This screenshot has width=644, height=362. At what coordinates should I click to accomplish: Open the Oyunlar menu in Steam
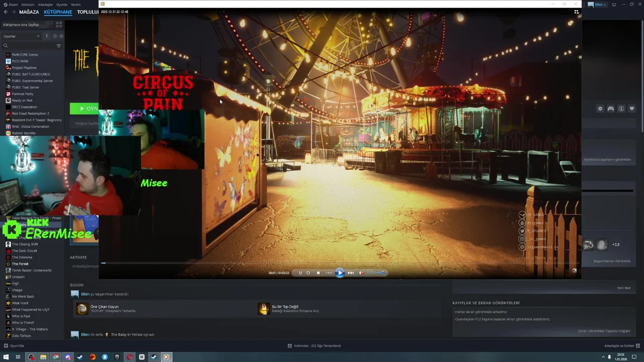pos(62,5)
